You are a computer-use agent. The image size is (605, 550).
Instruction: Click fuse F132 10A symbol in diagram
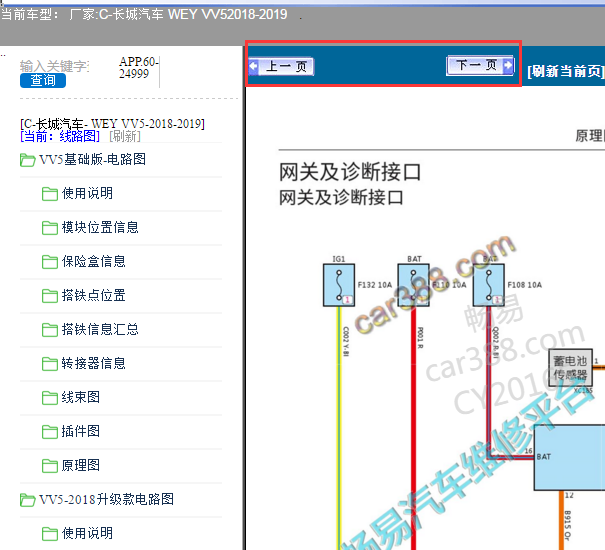point(339,285)
